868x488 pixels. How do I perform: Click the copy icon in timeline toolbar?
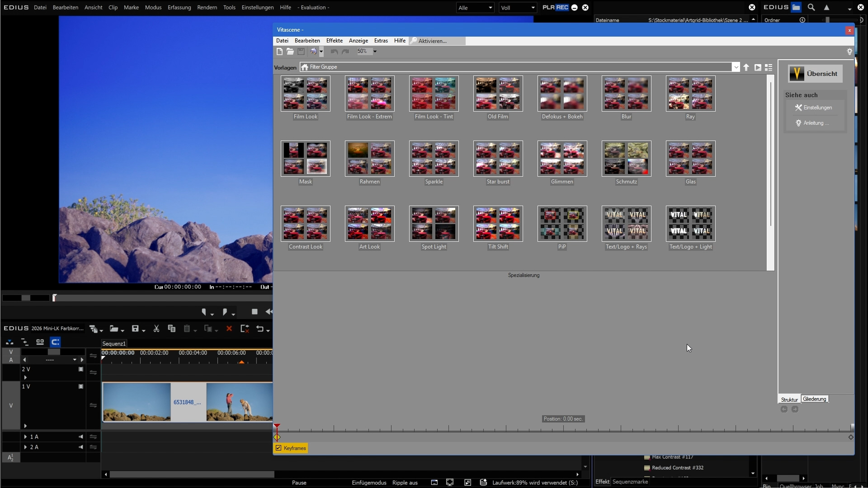(171, 329)
